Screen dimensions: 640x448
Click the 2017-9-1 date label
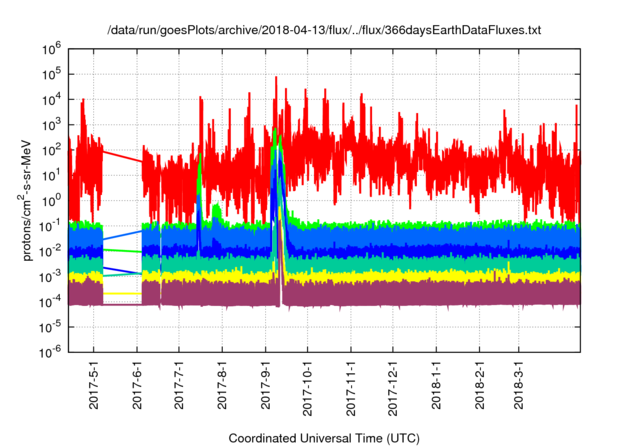pos(265,385)
